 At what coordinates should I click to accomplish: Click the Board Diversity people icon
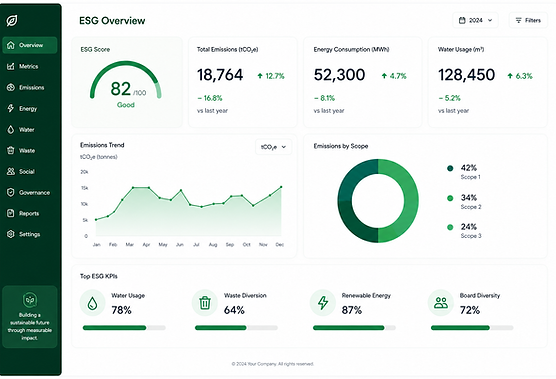coord(441,303)
